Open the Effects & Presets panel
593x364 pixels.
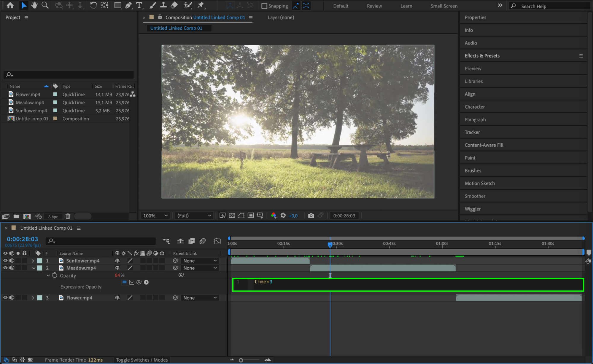click(x=482, y=56)
